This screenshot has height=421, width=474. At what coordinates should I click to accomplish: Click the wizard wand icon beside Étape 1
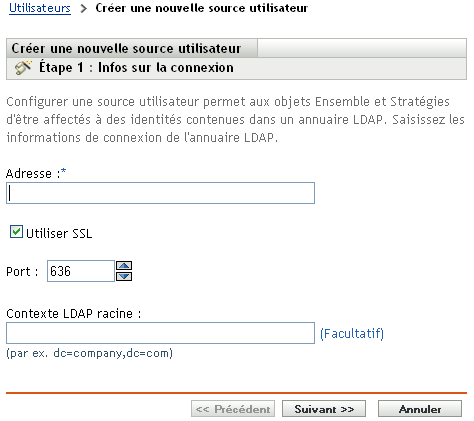coord(23,68)
